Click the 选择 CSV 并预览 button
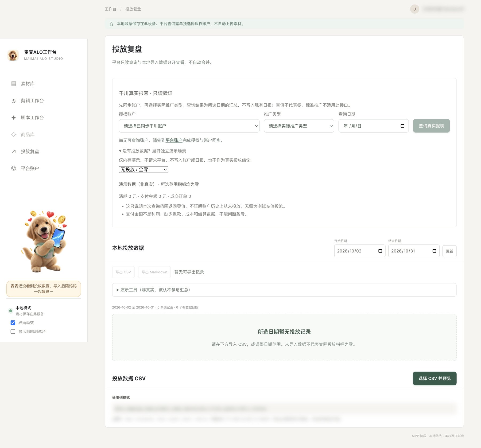This screenshot has height=448, width=481. click(x=435, y=378)
